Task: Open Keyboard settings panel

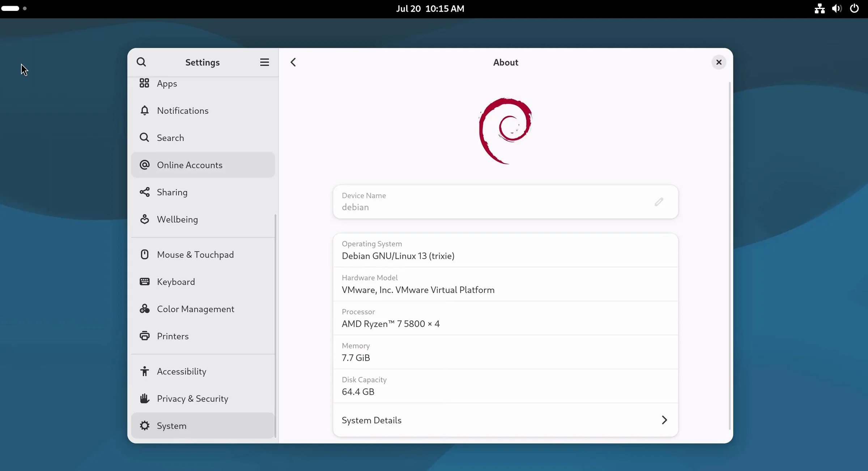Action: click(x=203, y=282)
